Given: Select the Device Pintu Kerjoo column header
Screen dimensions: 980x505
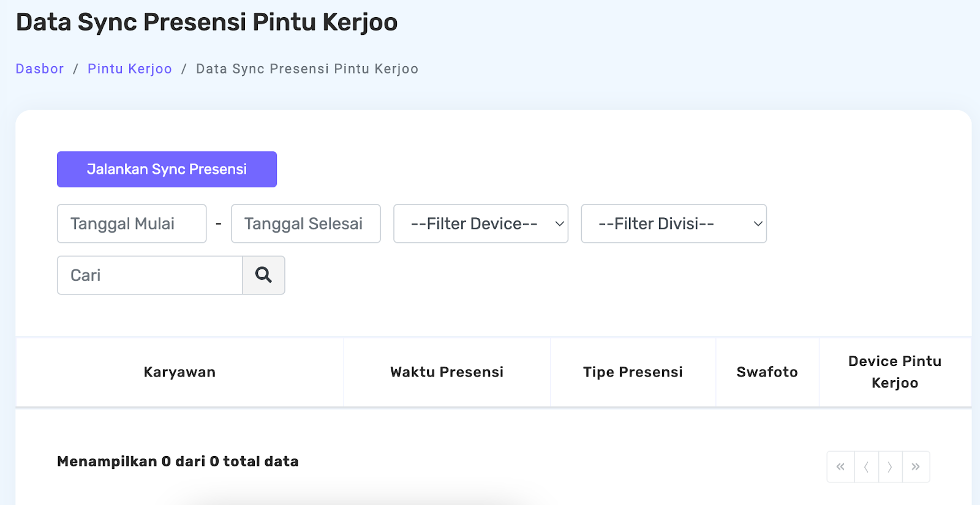Looking at the screenshot, I should pyautogui.click(x=894, y=372).
